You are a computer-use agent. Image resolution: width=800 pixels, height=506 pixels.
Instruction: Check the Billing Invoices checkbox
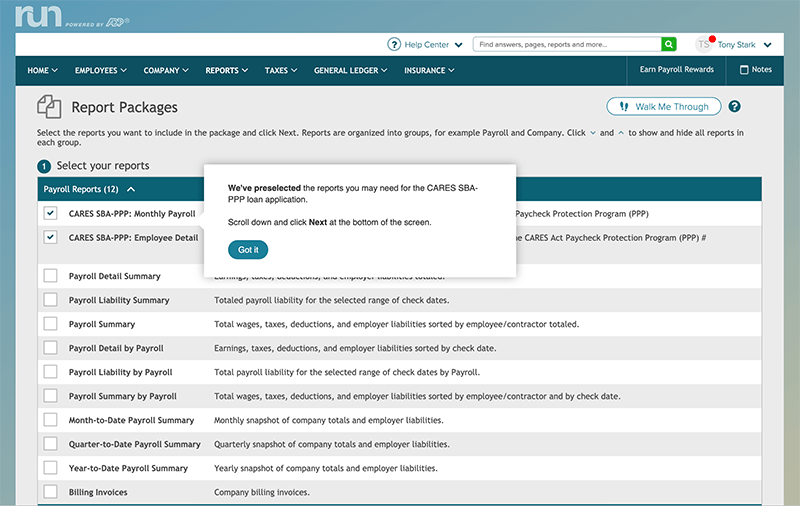50,492
